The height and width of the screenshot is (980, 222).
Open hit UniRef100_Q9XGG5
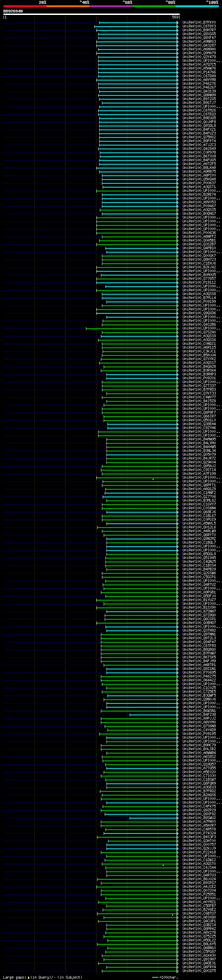199,34
